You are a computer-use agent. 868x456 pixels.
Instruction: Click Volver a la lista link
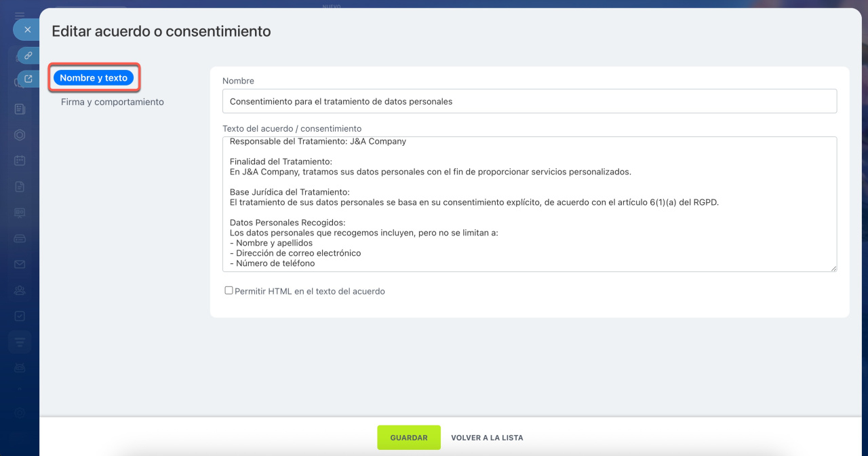pyautogui.click(x=487, y=438)
